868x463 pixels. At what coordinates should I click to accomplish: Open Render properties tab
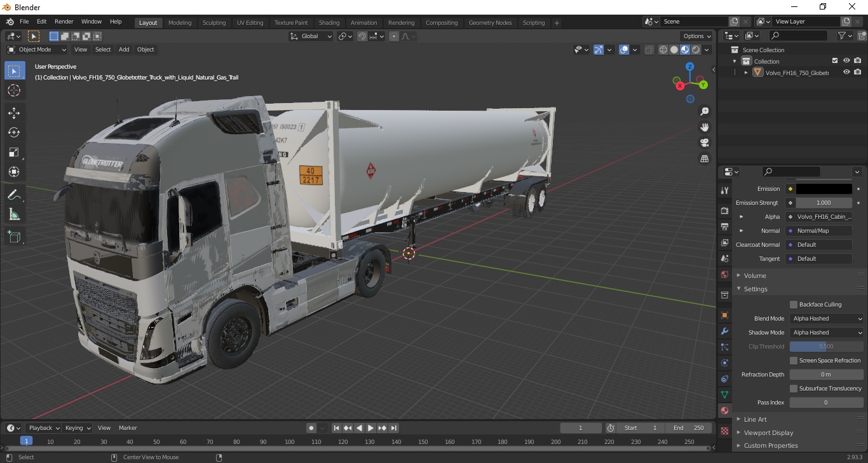click(724, 211)
